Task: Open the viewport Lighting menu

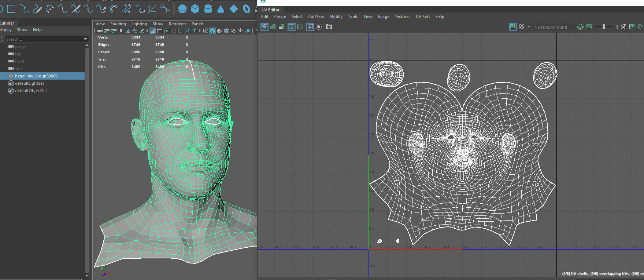Action: point(139,24)
